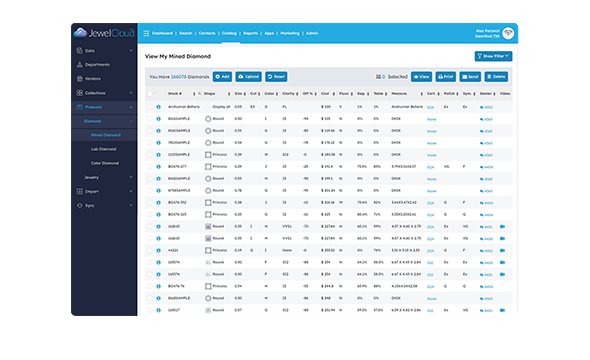
Task: Click dealer chat icon in first row
Action: 482,107
